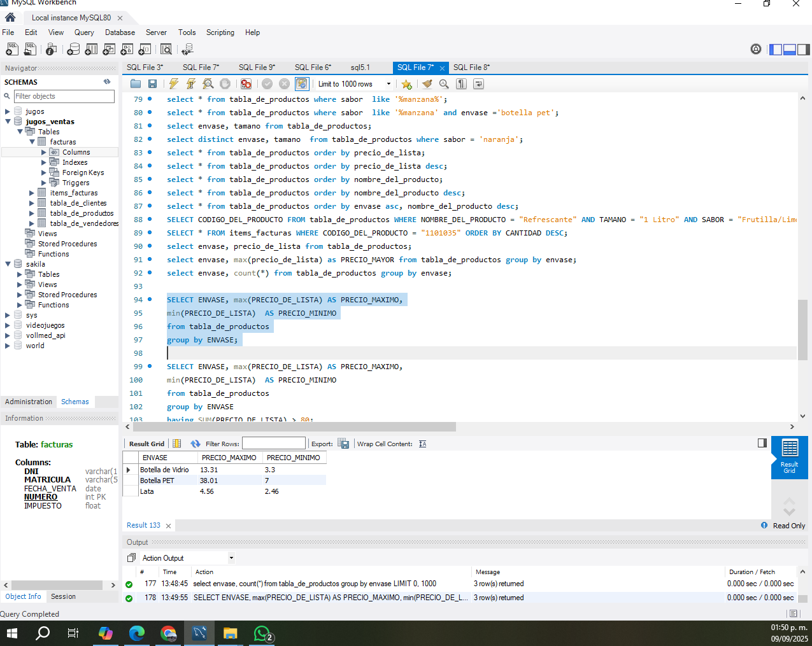Run EXPLAIN on the current statement

pos(208,84)
